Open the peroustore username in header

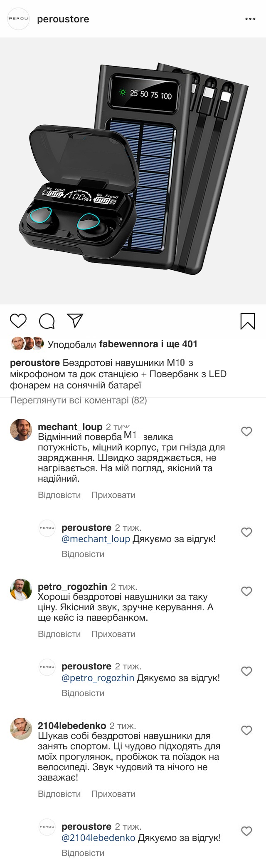[63, 19]
